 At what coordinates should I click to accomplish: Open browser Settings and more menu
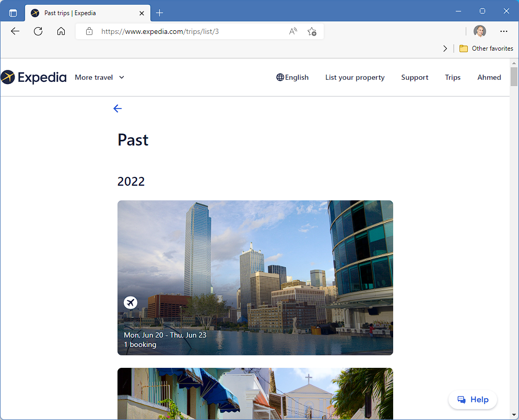pos(503,31)
